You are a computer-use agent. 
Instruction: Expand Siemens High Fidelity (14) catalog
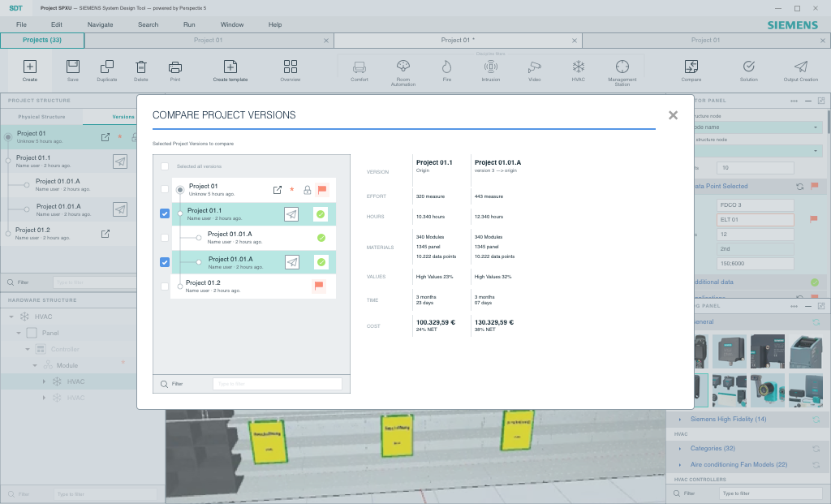[x=680, y=420]
